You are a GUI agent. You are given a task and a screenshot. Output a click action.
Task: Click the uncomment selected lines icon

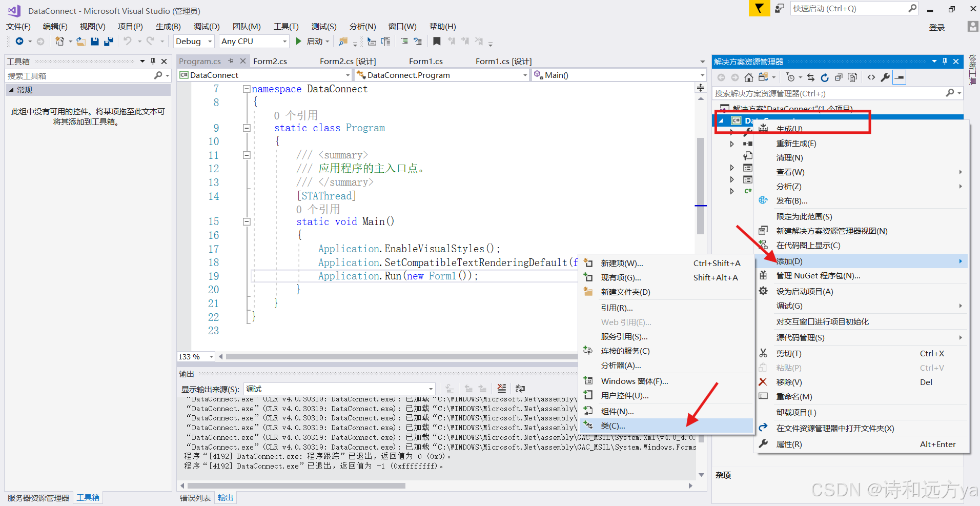pos(418,41)
